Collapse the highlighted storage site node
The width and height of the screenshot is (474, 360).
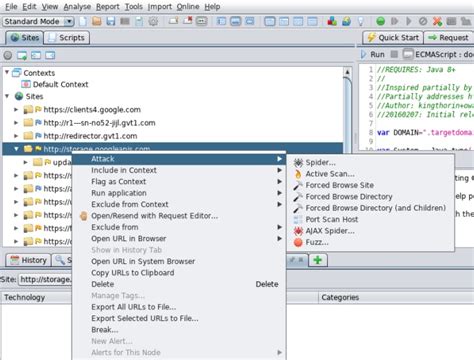click(x=16, y=149)
